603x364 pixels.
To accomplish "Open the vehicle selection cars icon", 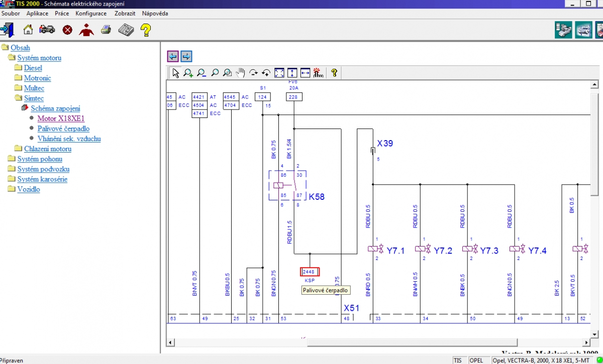I will tap(47, 30).
